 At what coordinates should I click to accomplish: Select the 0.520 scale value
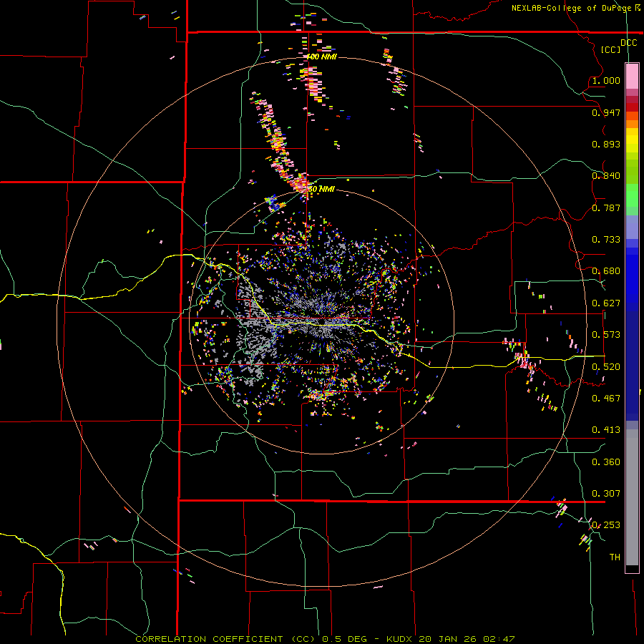[x=606, y=367]
